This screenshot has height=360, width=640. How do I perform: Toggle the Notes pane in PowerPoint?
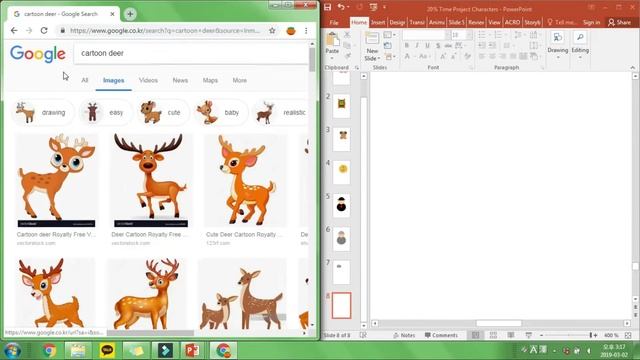(x=404, y=335)
